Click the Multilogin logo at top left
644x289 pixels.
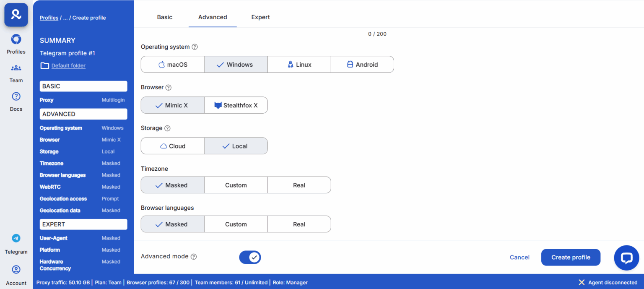[16, 15]
